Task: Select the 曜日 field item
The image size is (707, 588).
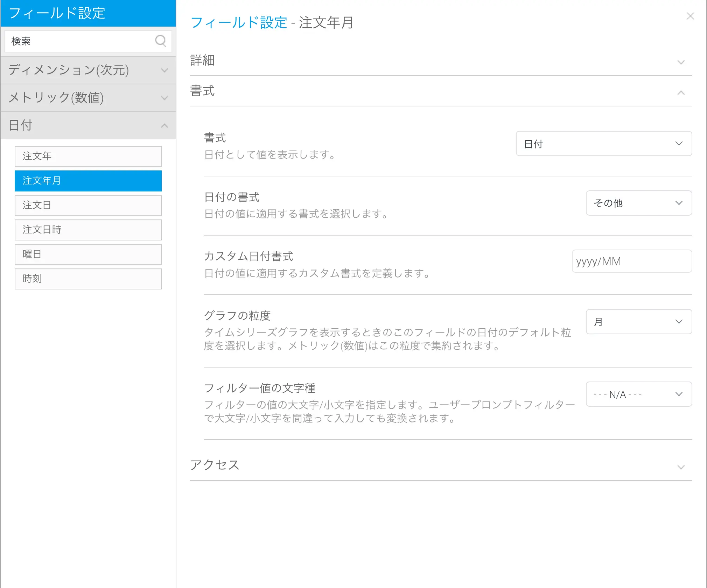Action: (x=88, y=254)
